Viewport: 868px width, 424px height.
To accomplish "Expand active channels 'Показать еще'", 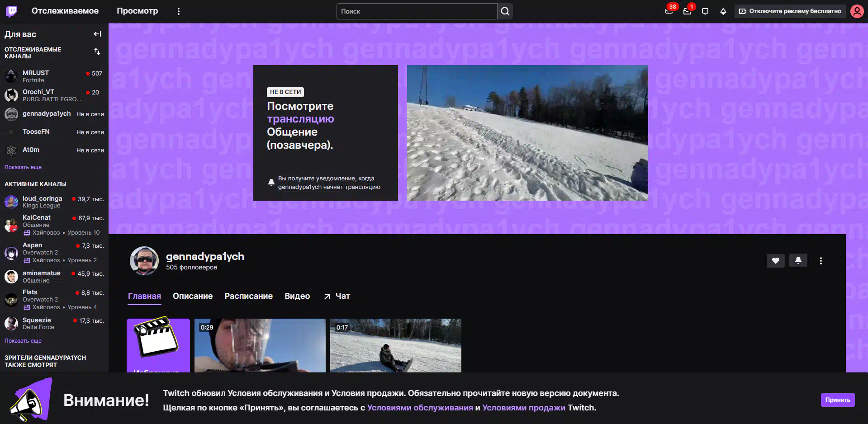I will pos(23,341).
